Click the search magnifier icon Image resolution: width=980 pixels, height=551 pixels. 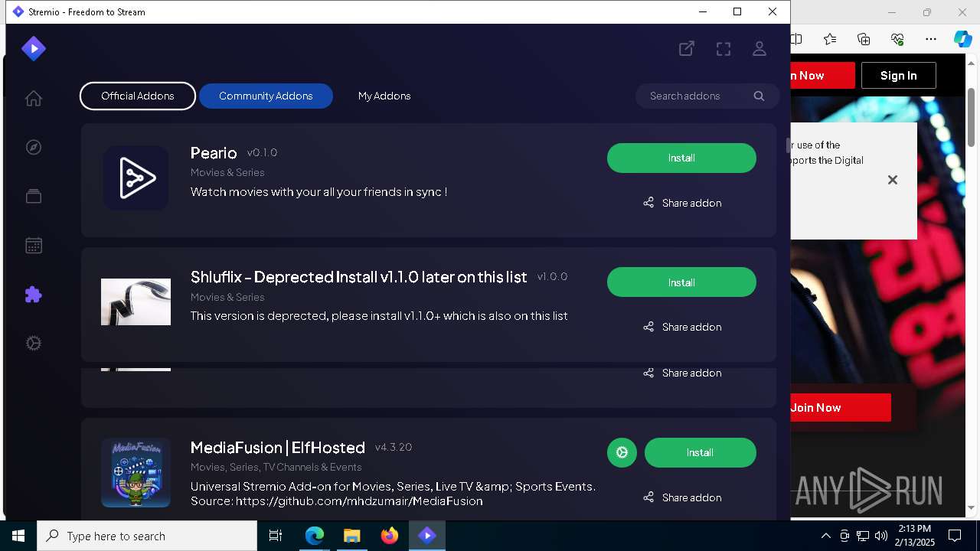pos(759,96)
